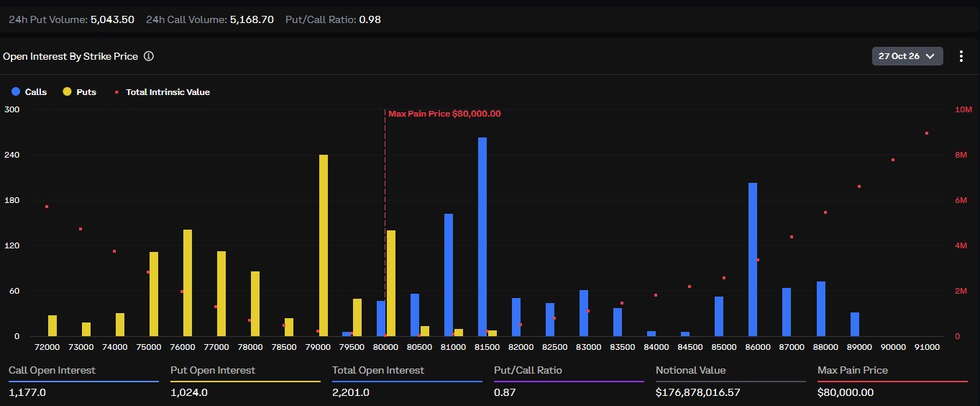The width and height of the screenshot is (980, 406).
Task: Select the puts bar at 76000 strike
Action: (x=188, y=283)
